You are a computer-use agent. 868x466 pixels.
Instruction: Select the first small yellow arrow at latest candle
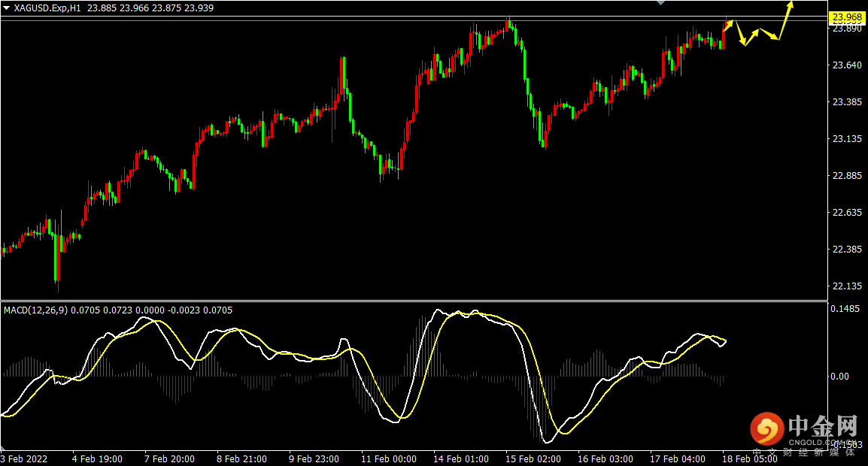728,25
